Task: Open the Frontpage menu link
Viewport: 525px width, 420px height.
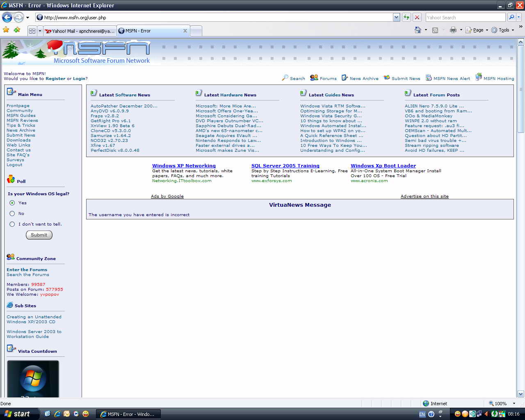Action: tap(18, 105)
